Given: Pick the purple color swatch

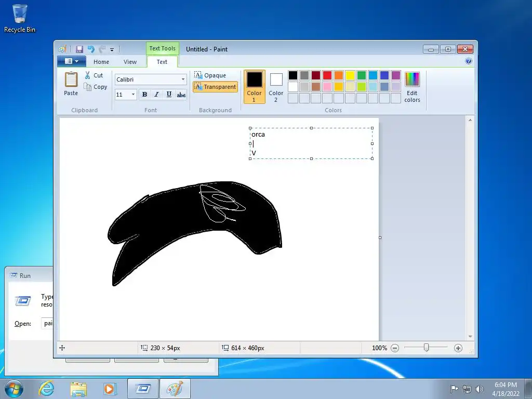Looking at the screenshot, I should coord(395,75).
